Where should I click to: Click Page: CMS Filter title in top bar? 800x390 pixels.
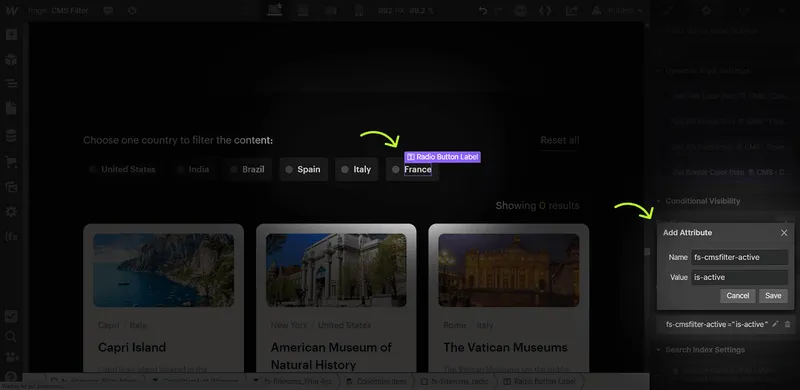[x=57, y=10]
